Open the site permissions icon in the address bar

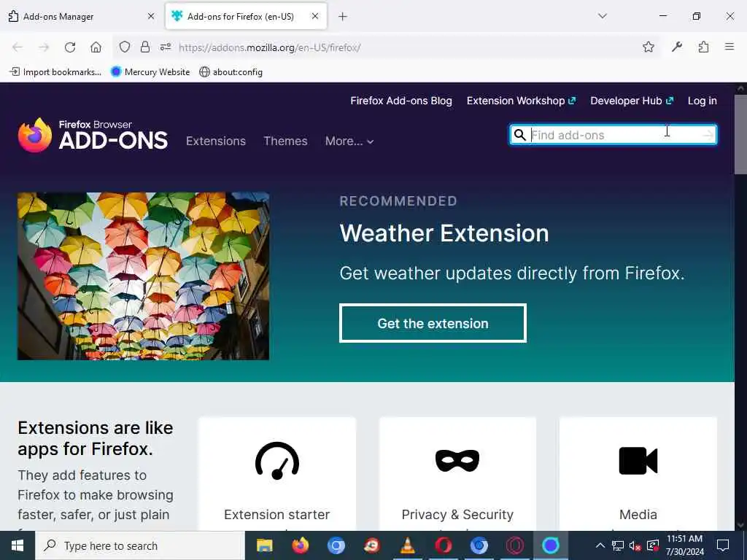click(x=166, y=47)
